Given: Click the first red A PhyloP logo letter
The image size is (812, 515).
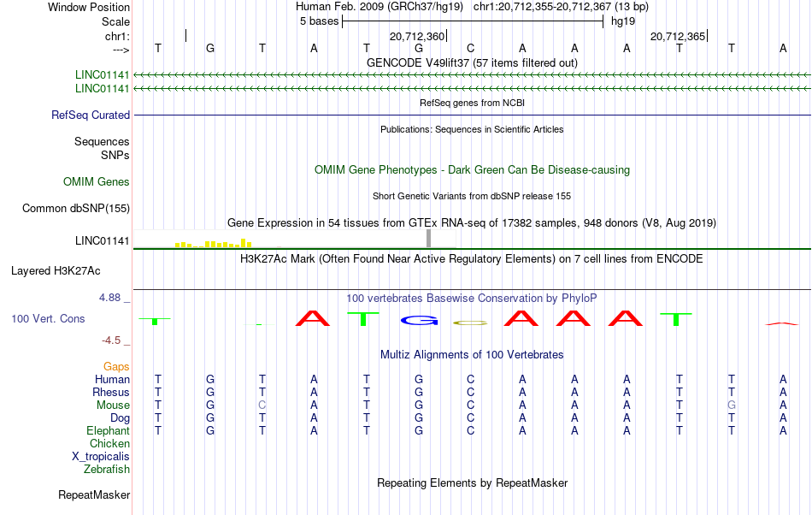Looking at the screenshot, I should (x=312, y=318).
